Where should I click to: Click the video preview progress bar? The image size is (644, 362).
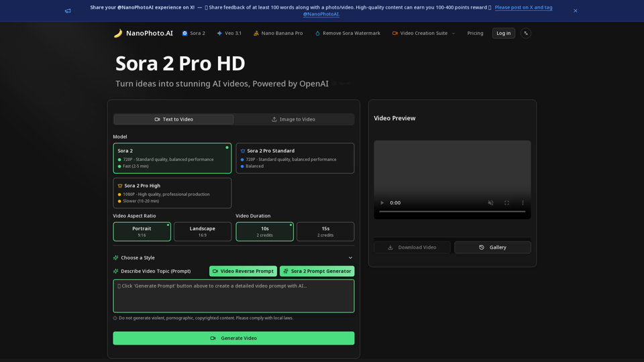coord(452,211)
